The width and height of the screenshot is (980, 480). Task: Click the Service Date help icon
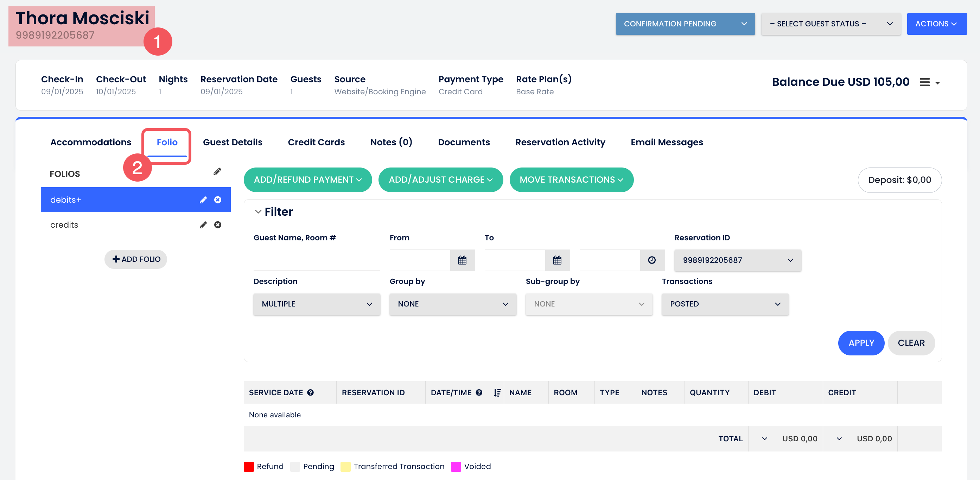[x=311, y=392]
